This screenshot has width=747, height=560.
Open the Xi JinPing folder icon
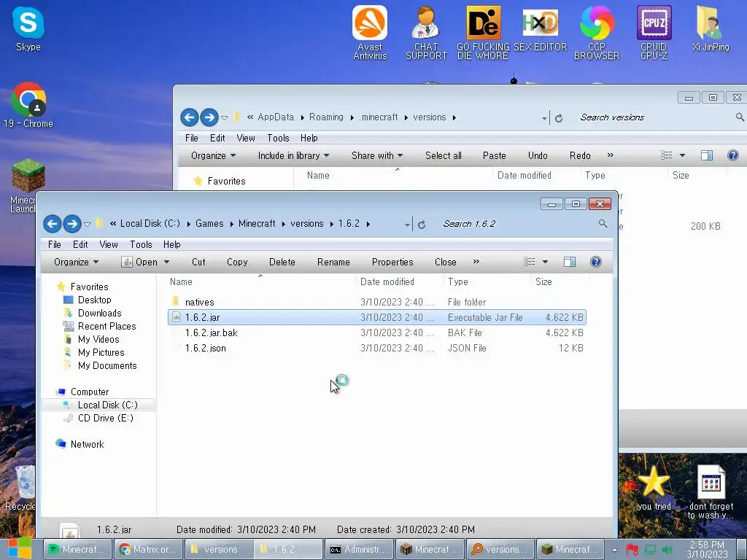[711, 28]
